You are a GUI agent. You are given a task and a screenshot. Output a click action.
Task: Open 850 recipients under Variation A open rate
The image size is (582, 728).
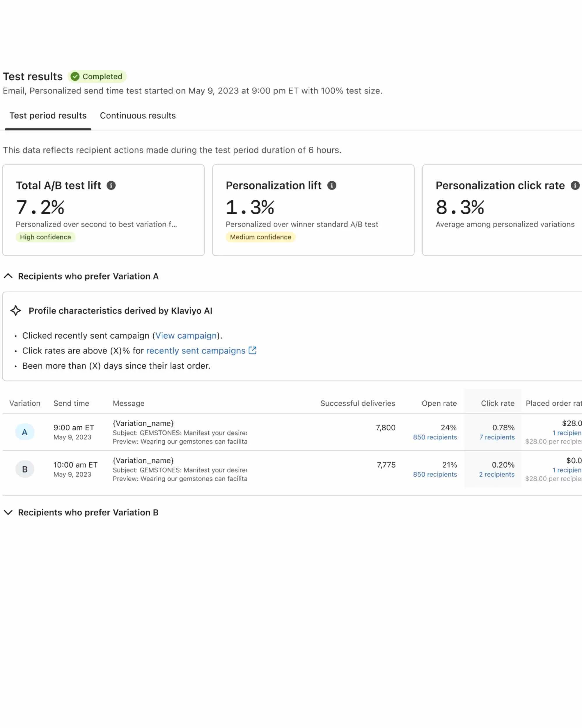coord(434,437)
